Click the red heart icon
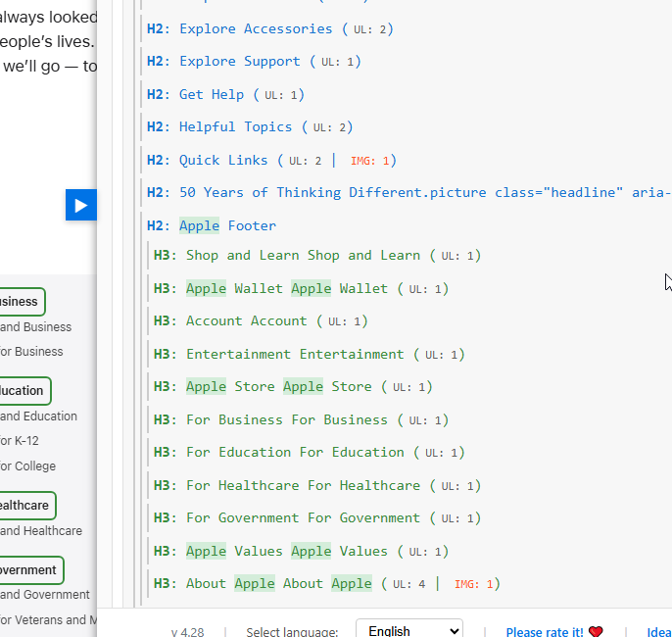Viewport: 672px width, 637px height. click(596, 631)
